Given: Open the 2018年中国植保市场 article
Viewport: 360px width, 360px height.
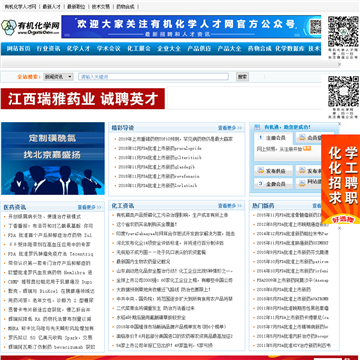Looking at the screenshot, I should pos(171,327).
